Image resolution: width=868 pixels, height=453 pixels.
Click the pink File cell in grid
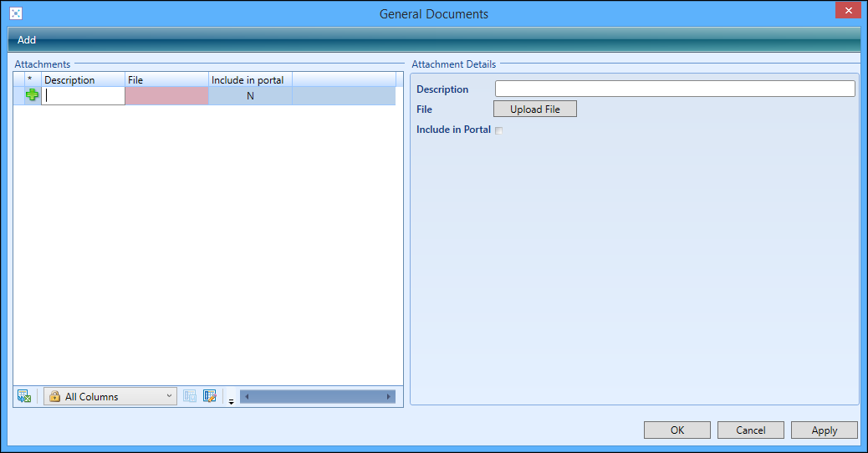166,95
